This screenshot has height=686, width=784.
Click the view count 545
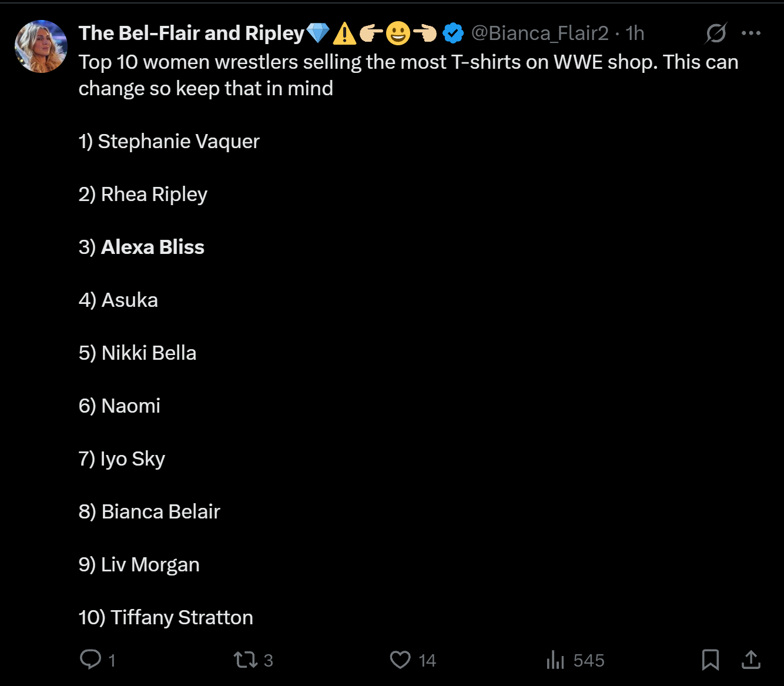pyautogui.click(x=589, y=660)
